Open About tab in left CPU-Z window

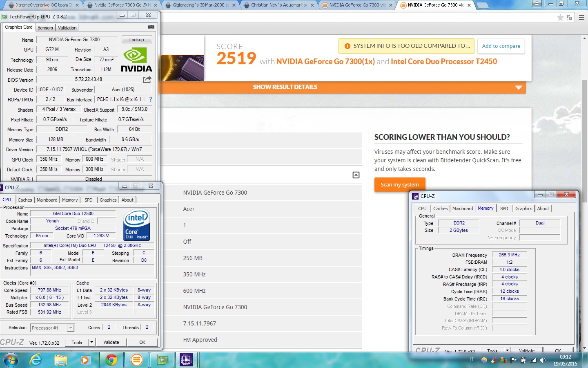pyautogui.click(x=127, y=200)
